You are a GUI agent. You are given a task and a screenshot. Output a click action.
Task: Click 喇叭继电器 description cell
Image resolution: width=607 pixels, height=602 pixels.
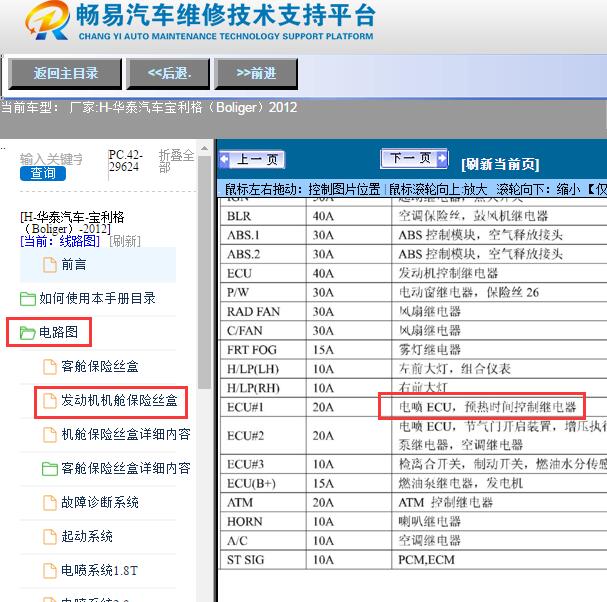click(x=430, y=521)
